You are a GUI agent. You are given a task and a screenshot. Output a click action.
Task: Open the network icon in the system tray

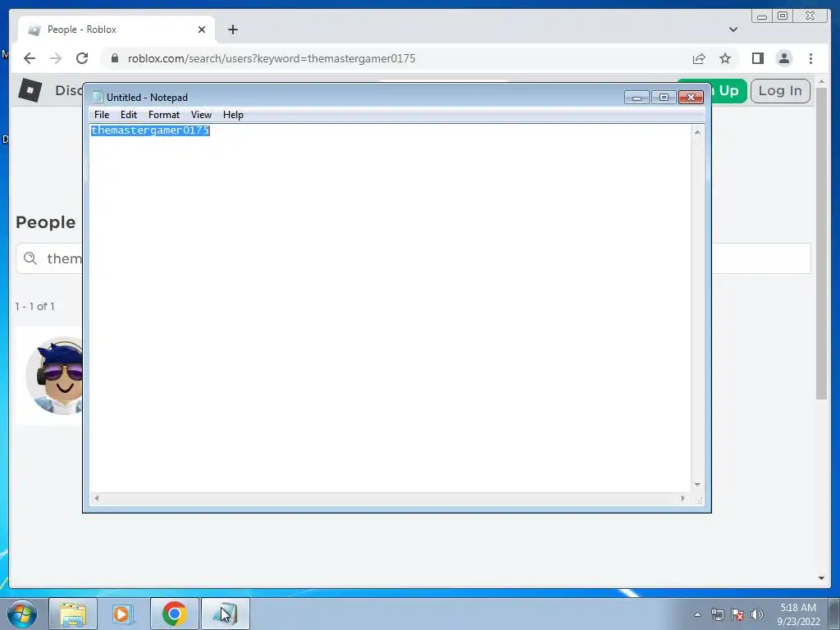point(717,614)
